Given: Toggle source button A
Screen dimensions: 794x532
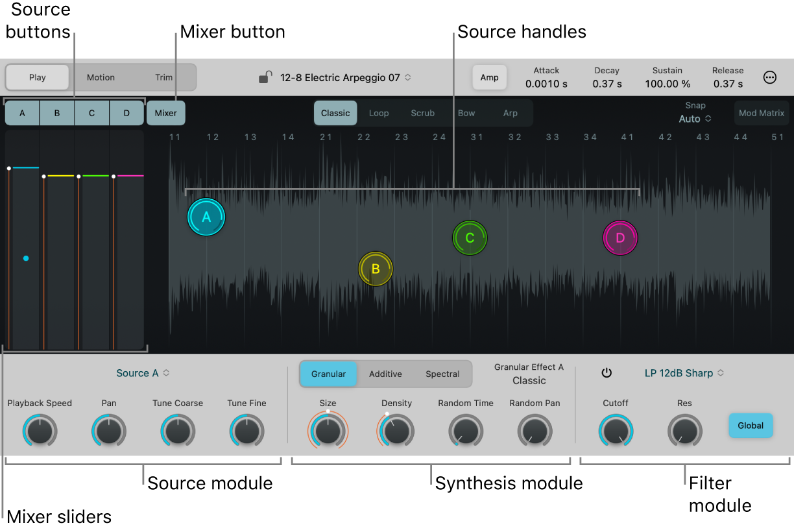Looking at the screenshot, I should (x=22, y=113).
